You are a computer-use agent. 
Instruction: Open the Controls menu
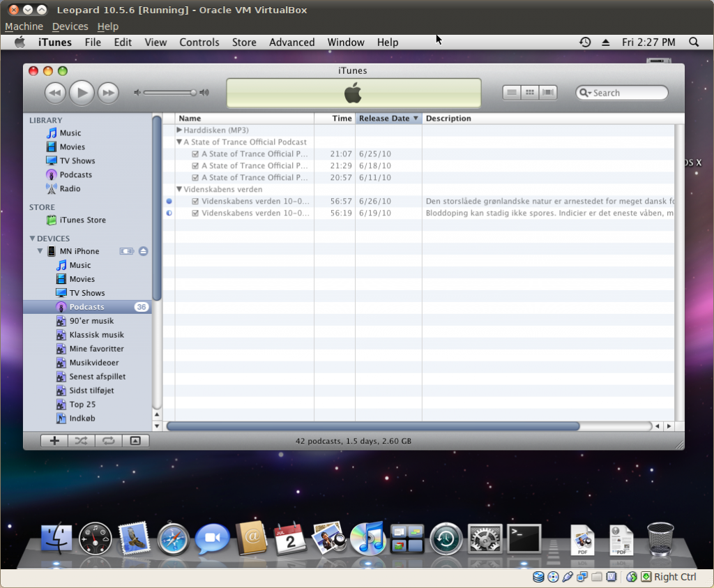[199, 43]
